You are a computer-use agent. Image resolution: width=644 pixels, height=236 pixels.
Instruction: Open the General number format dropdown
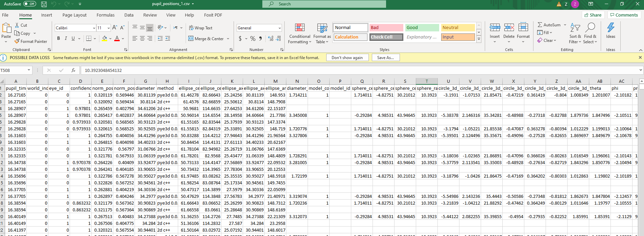(280, 28)
